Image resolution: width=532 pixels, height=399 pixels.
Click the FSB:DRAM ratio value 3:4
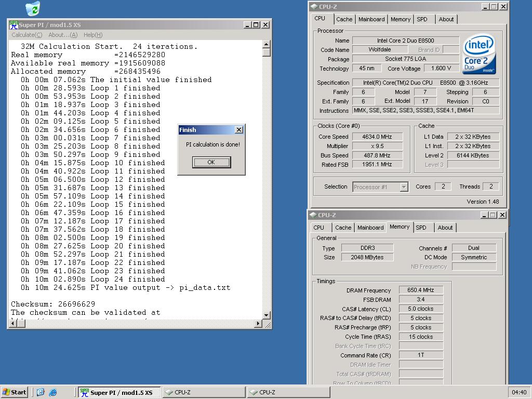[x=421, y=299]
